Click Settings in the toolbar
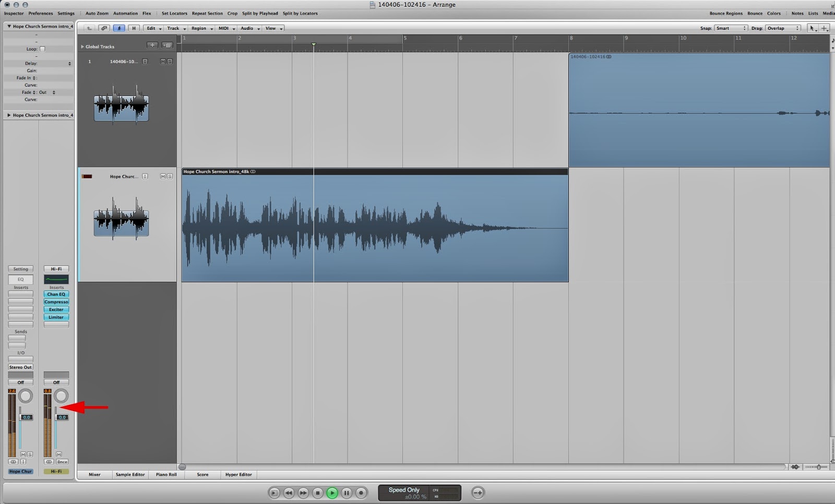Image resolution: width=835 pixels, height=504 pixels. coord(66,14)
